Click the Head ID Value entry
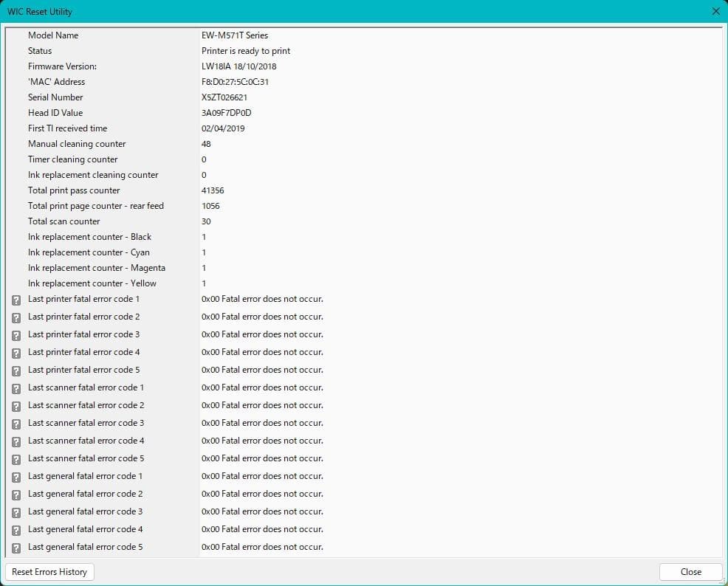The image size is (728, 586). click(x=226, y=113)
